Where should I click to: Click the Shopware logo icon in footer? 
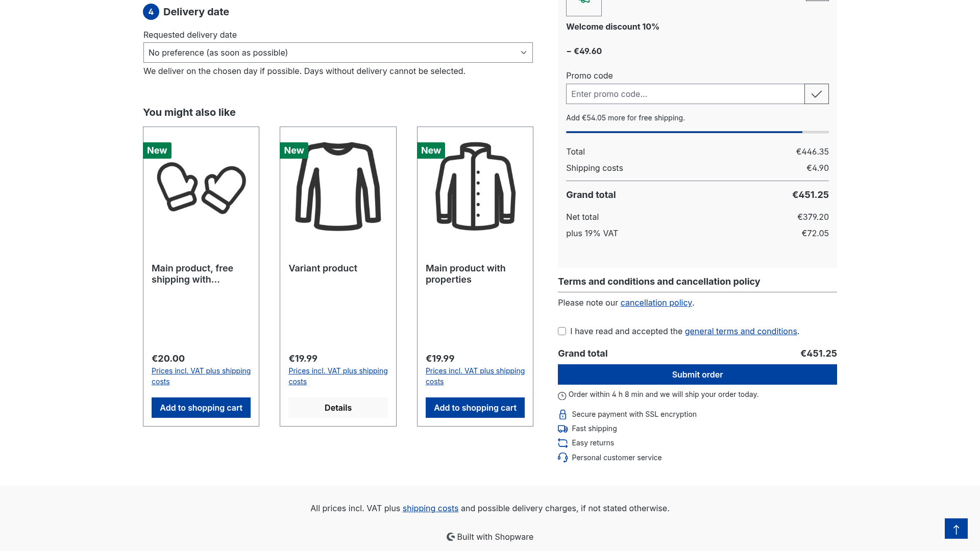click(451, 537)
